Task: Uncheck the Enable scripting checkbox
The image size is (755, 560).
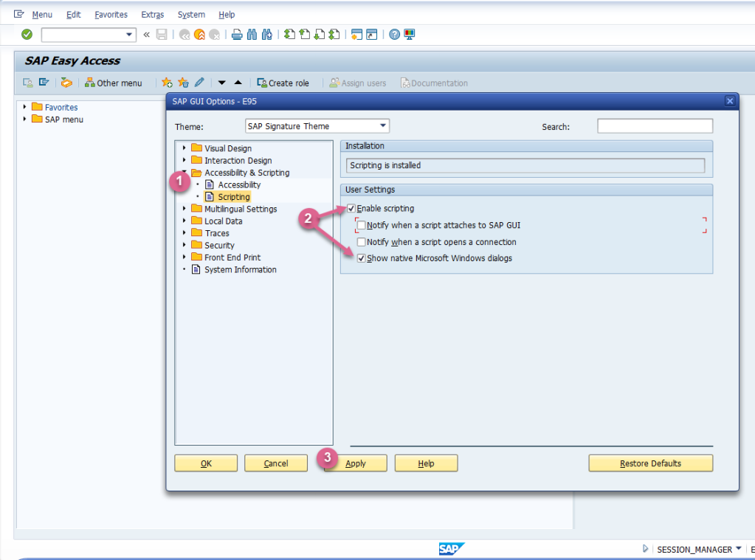Action: tap(351, 209)
